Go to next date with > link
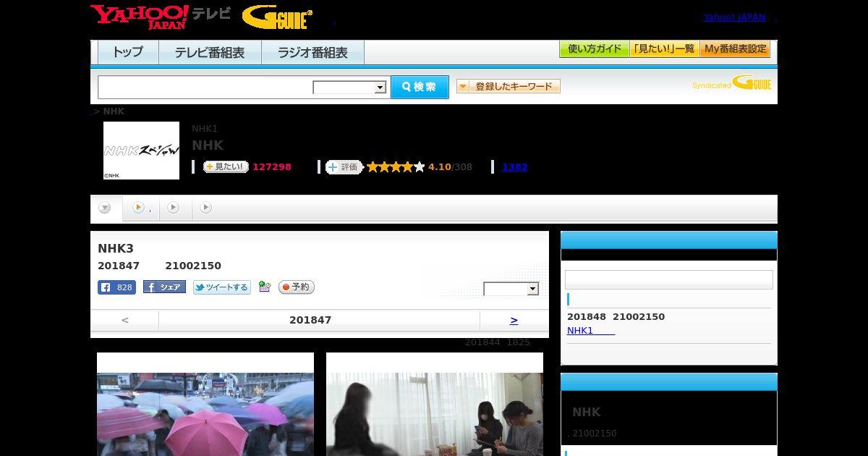The height and width of the screenshot is (456, 868). (514, 320)
